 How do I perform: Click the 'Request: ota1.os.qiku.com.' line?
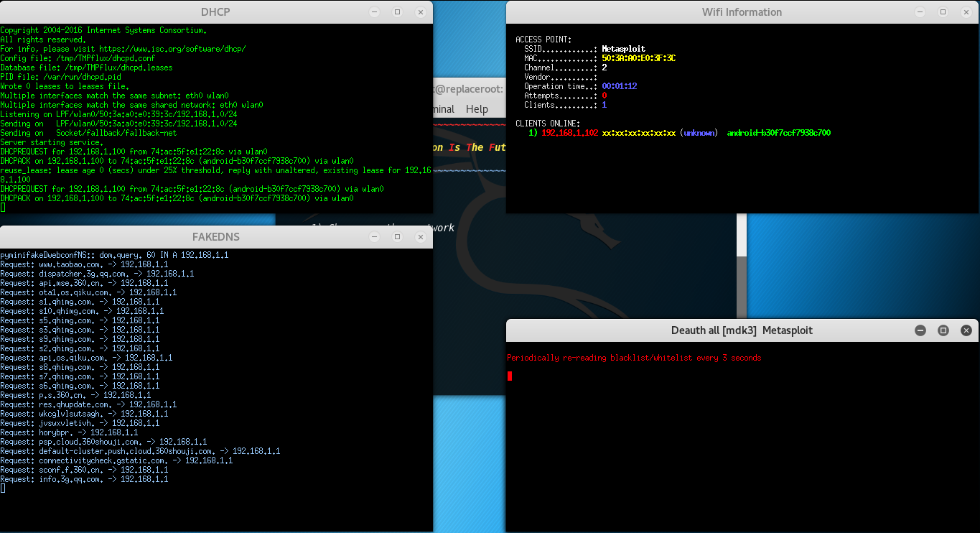coord(88,292)
